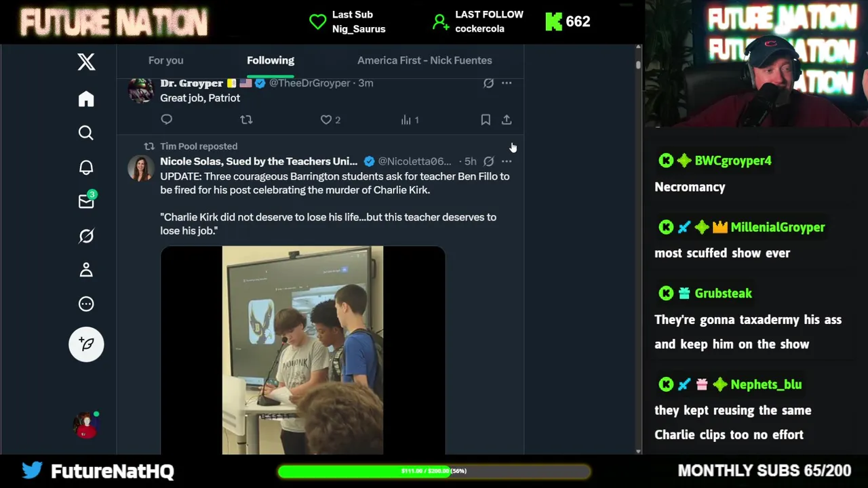The height and width of the screenshot is (488, 868).
Task: Open the Home icon in sidebar
Action: (x=86, y=99)
